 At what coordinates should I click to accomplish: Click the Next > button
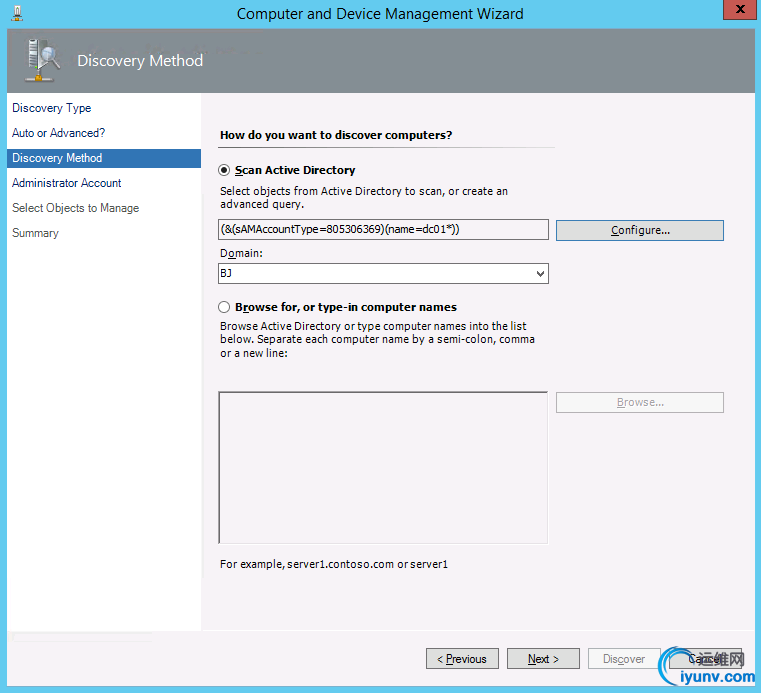coord(543,659)
